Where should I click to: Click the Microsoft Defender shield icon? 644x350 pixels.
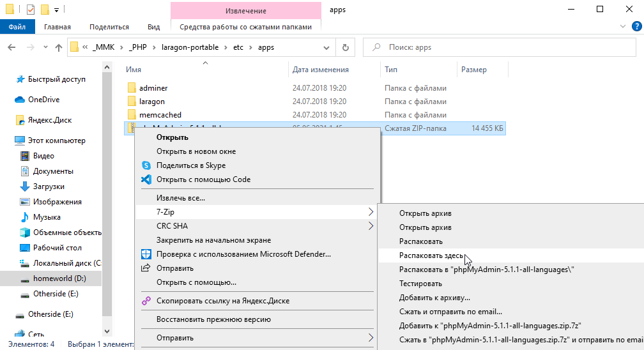[x=145, y=254]
